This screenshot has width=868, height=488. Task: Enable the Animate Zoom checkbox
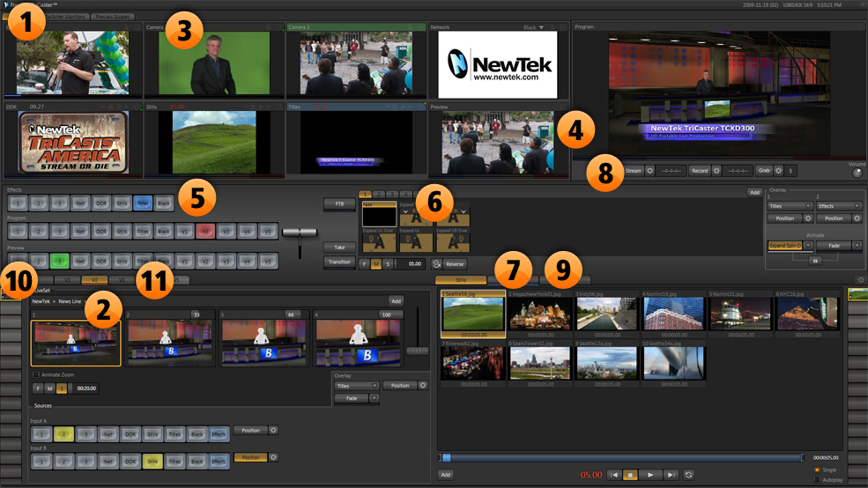tap(35, 374)
